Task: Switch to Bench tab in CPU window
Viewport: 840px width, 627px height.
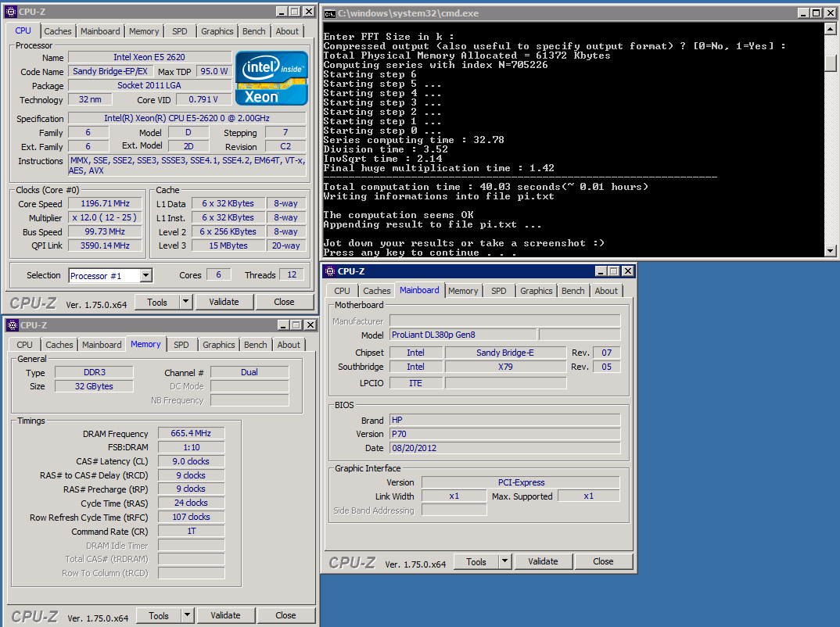Action: point(254,31)
